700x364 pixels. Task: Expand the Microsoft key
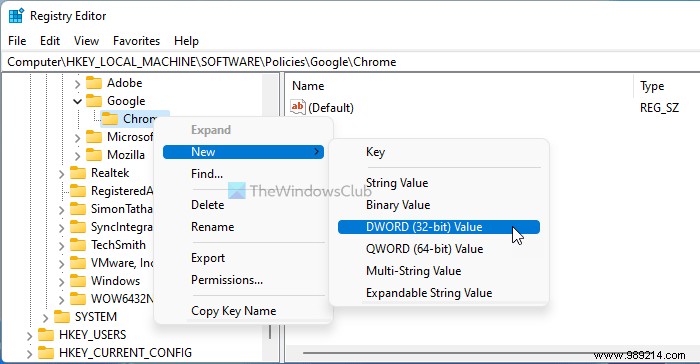point(77,138)
